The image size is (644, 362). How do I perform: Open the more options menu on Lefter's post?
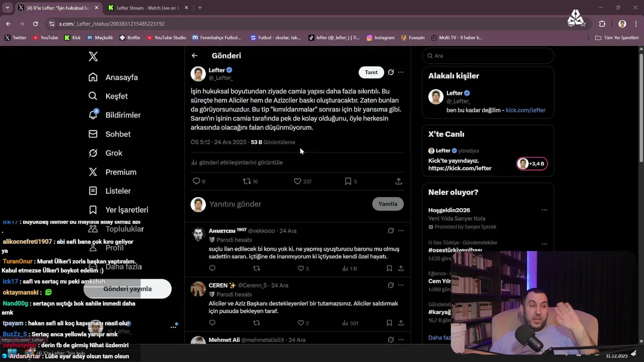(401, 72)
